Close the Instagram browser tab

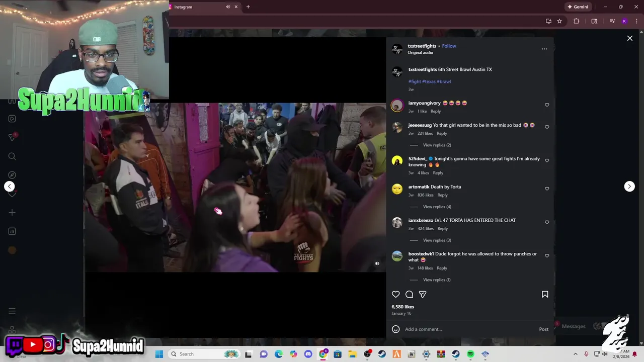236,7
